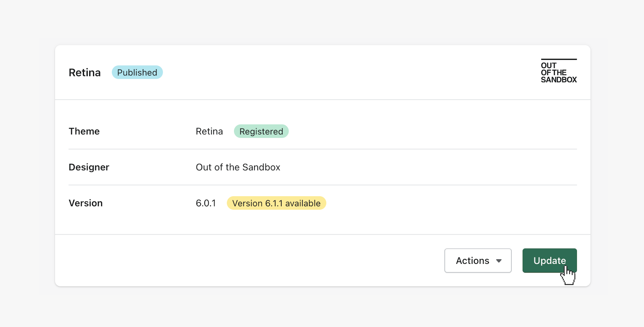Click the Theme row label
This screenshot has height=327, width=644.
(84, 131)
